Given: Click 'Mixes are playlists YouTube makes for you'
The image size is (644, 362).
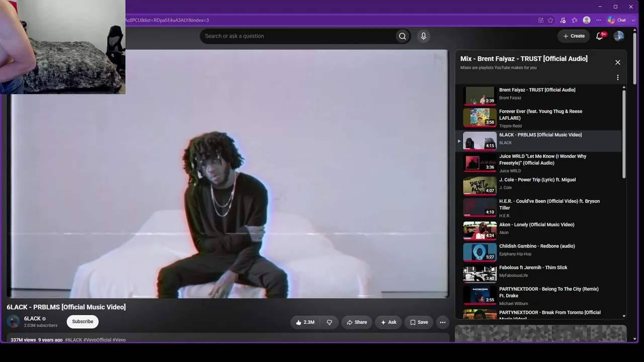Looking at the screenshot, I should 498,68.
